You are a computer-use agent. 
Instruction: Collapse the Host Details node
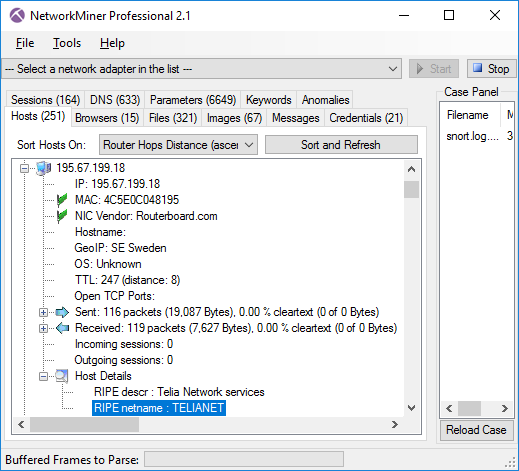coord(43,377)
